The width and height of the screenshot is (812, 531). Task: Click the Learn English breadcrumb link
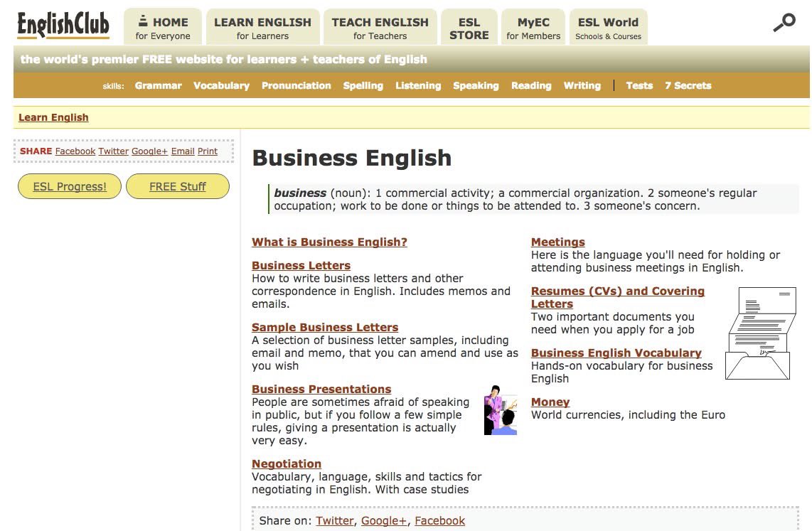[53, 117]
